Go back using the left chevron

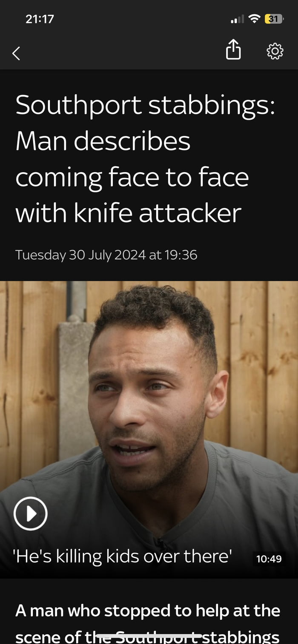pos(16,53)
